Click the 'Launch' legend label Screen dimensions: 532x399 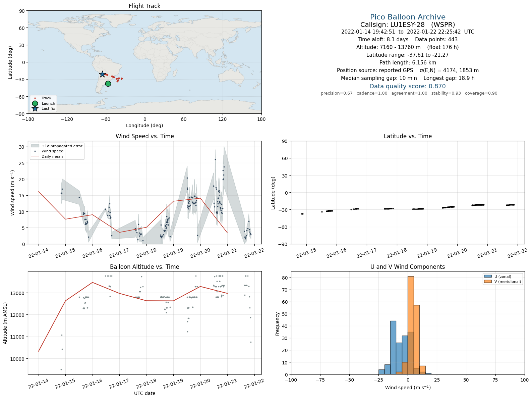click(48, 103)
